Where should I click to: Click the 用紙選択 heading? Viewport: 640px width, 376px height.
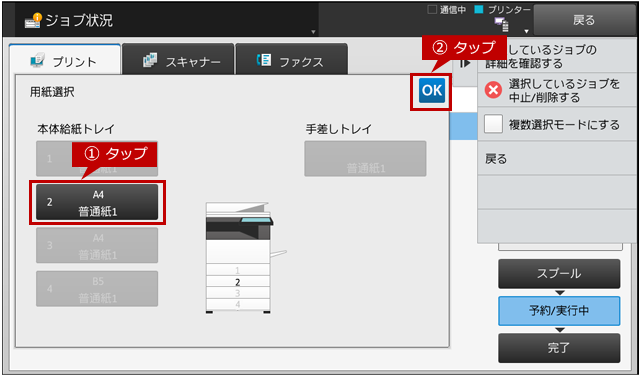point(52,92)
